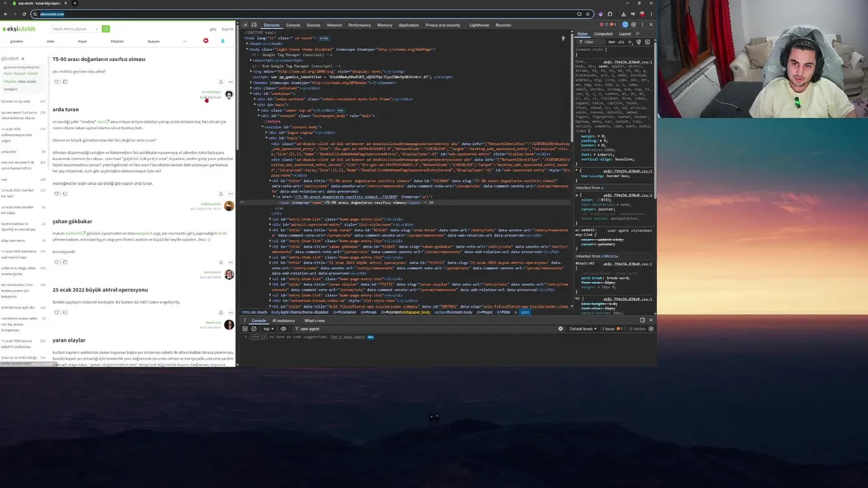The height and width of the screenshot is (488, 868).
Task: Open the Network tab
Action: click(334, 25)
